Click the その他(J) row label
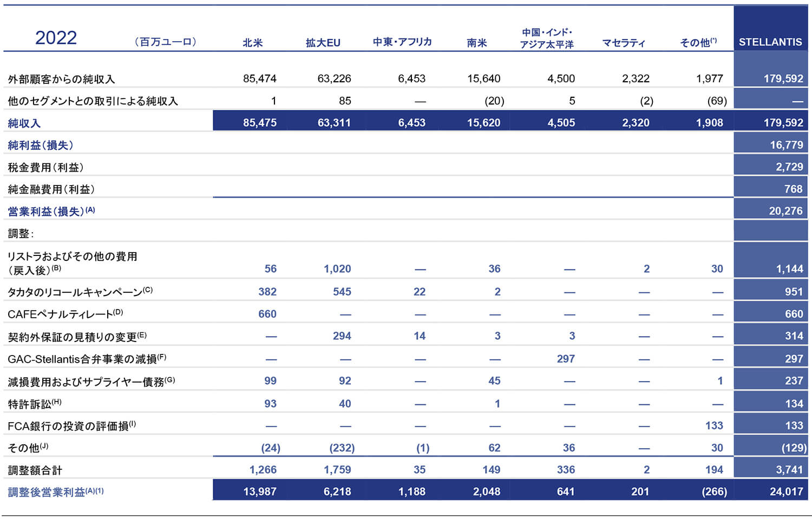 28,448
